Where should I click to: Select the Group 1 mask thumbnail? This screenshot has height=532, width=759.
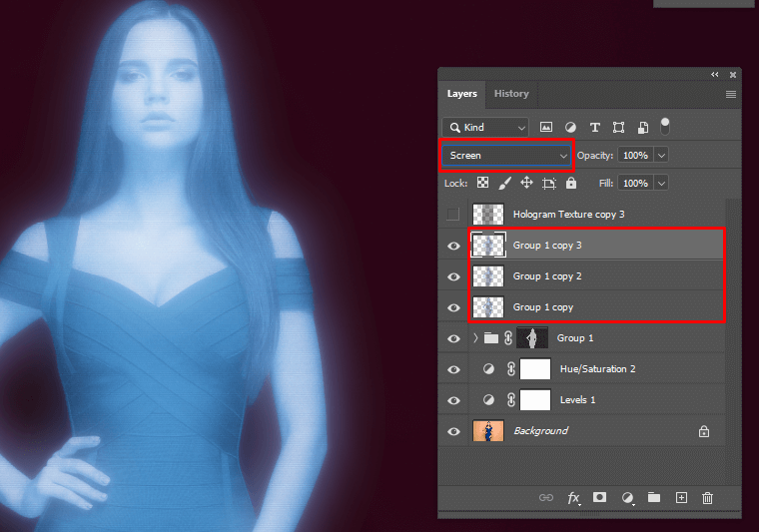532,338
